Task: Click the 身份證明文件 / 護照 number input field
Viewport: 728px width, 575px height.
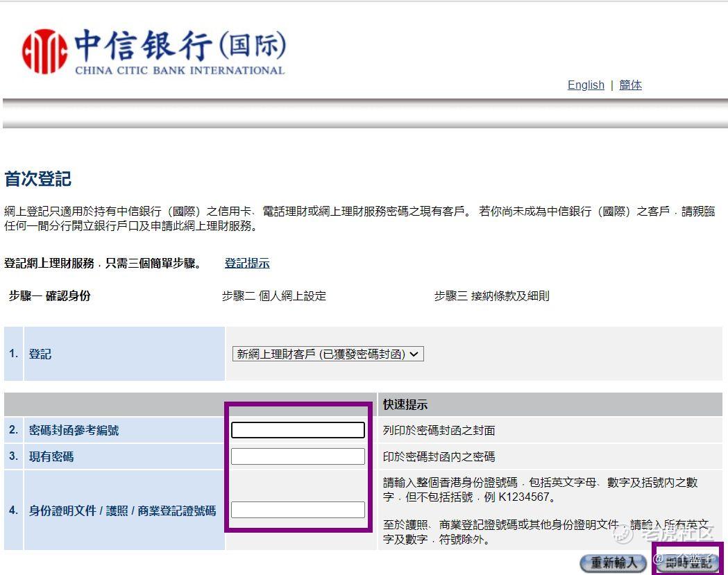Action: coord(298,510)
